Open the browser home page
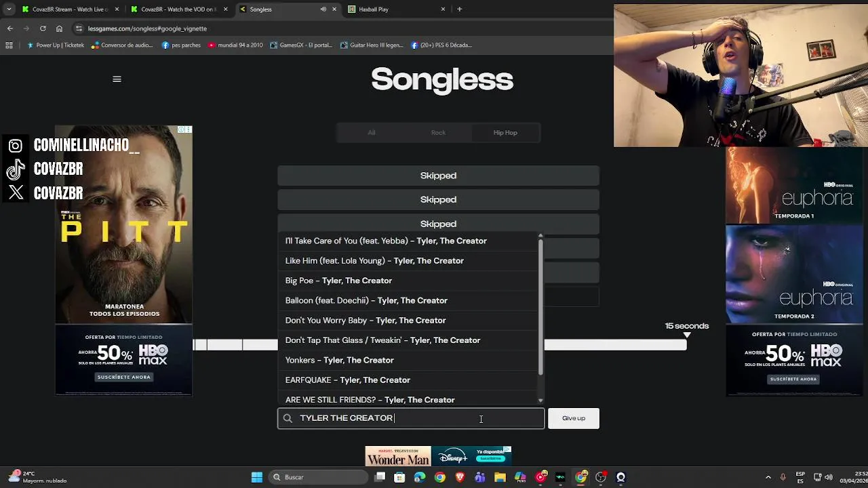The image size is (868, 488). tap(59, 28)
